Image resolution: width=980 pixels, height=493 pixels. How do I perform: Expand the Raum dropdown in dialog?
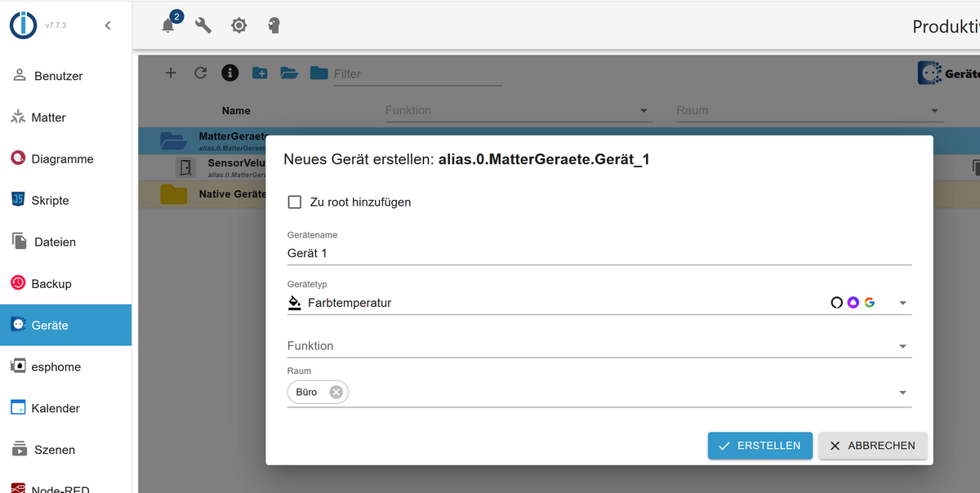tap(902, 393)
